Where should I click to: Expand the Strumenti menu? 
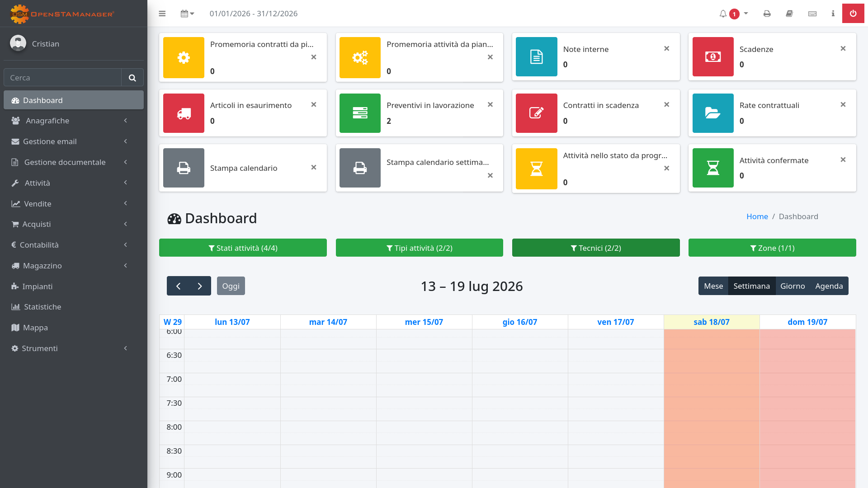[74, 348]
